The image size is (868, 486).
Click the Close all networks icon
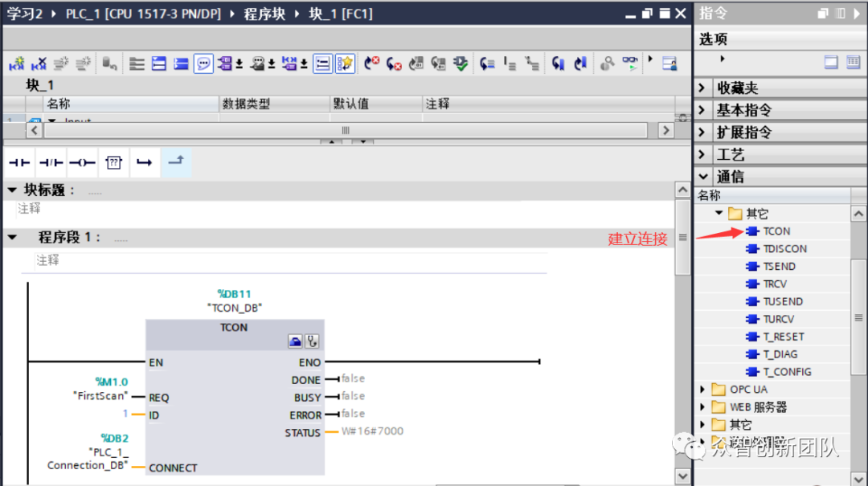pyautogui.click(x=159, y=63)
